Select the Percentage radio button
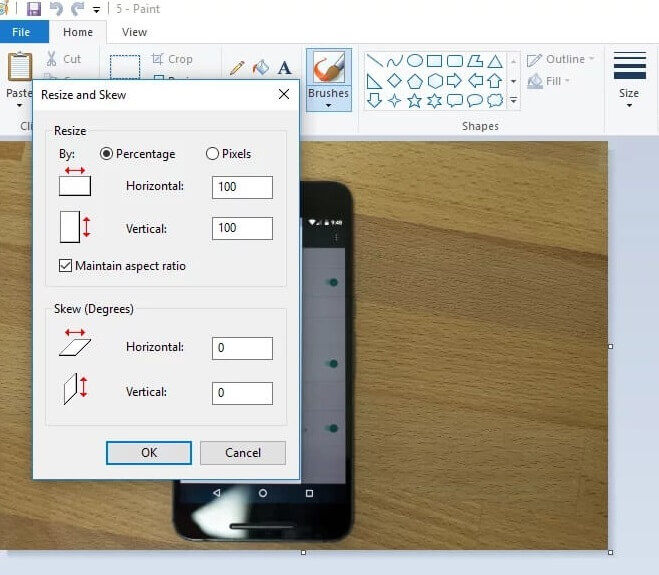659x575 pixels. (106, 154)
